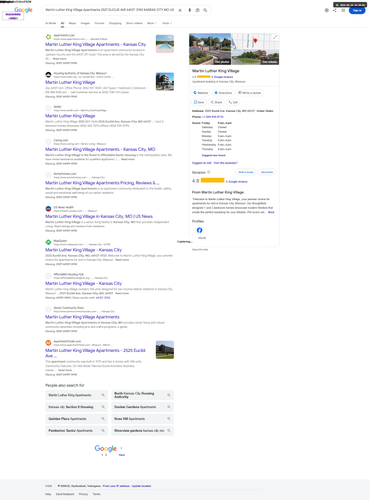Expand the map in the knowledge panel

pos(275,37)
